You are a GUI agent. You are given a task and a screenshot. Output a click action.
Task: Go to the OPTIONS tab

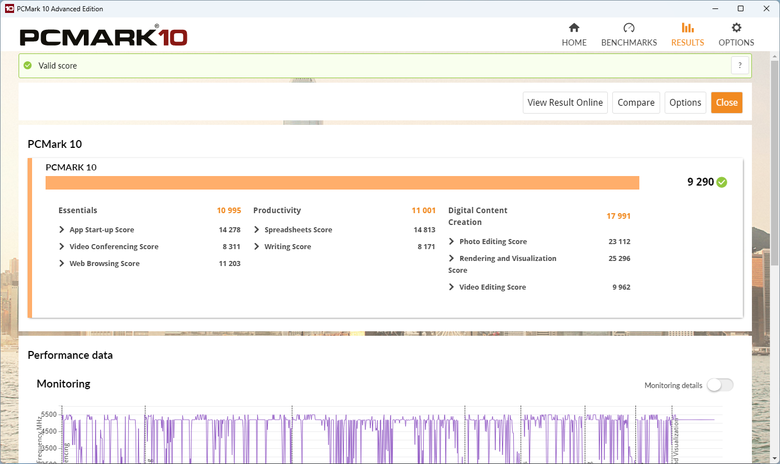pyautogui.click(x=736, y=35)
